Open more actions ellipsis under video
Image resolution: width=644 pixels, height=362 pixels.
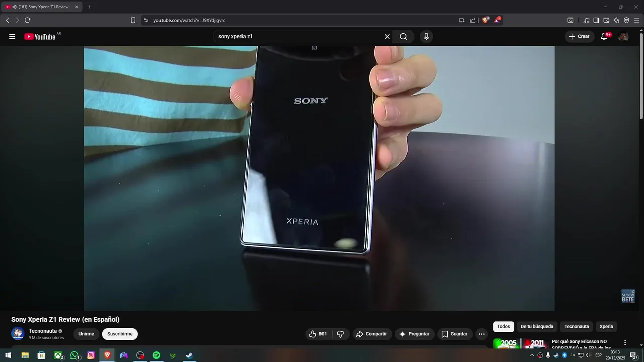tap(481, 334)
